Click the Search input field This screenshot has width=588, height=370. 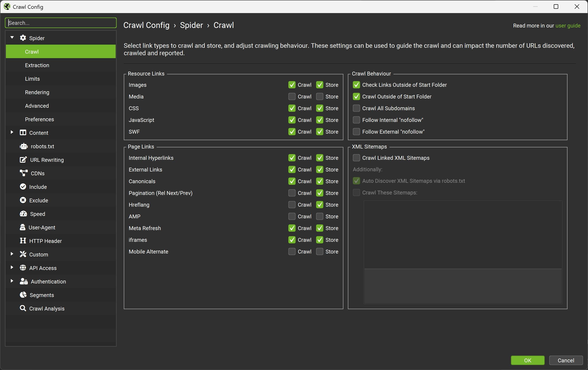point(61,23)
